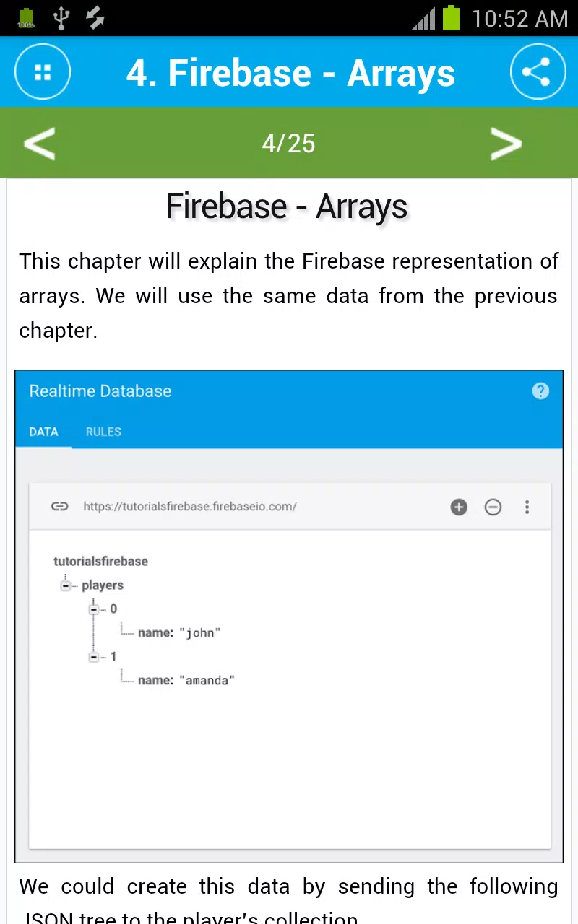Go to next chapter with right arrow
578x924 pixels.
pos(506,143)
